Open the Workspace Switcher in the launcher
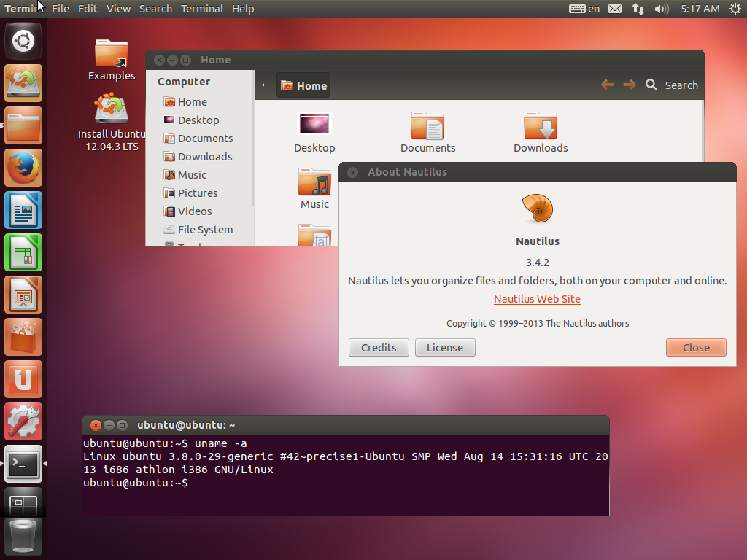Screen dimensions: 747x560 pos(23,502)
